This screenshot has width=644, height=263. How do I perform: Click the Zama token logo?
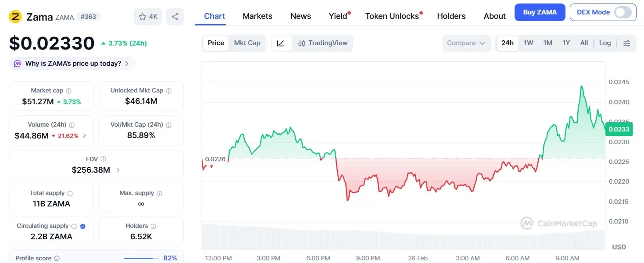pos(15,17)
